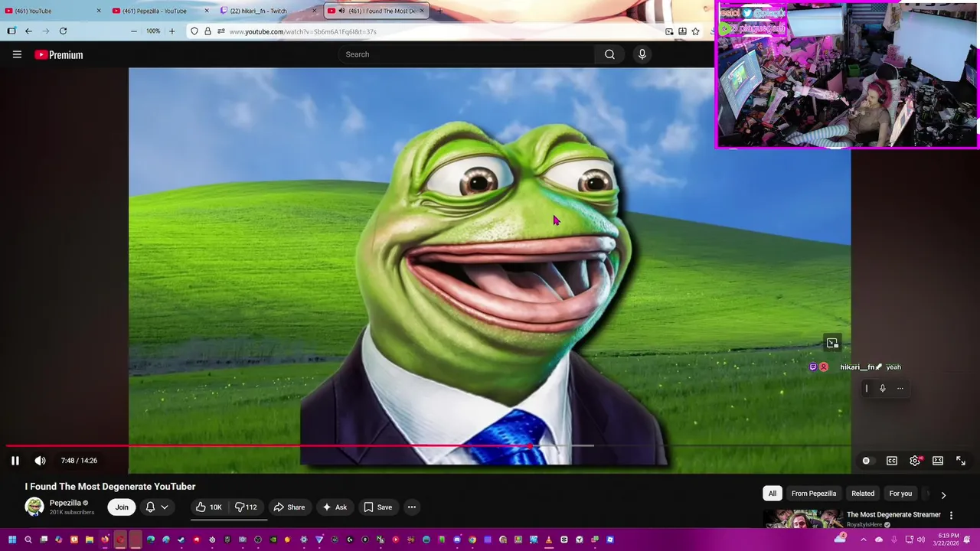The width and height of the screenshot is (980, 551).
Task: Click the lock site info icon
Action: pyautogui.click(x=207, y=31)
